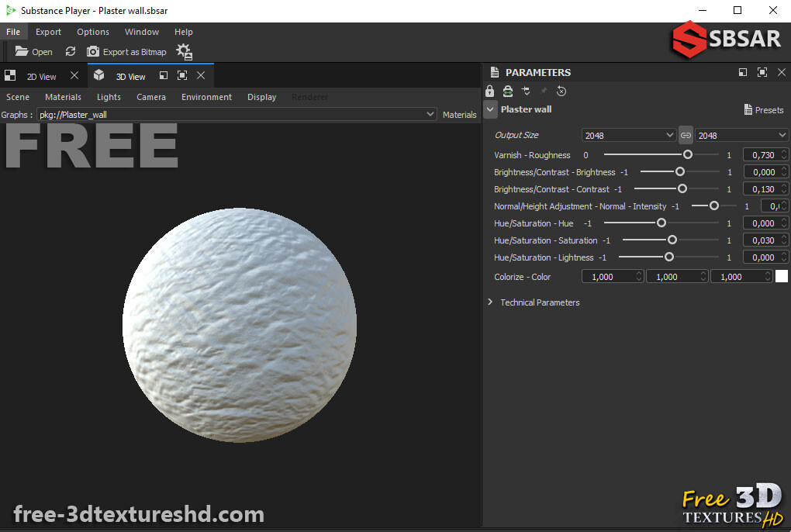791x532 pixels.
Task: Click the undock icon in the Parameters panel header
Action: pyautogui.click(x=742, y=71)
